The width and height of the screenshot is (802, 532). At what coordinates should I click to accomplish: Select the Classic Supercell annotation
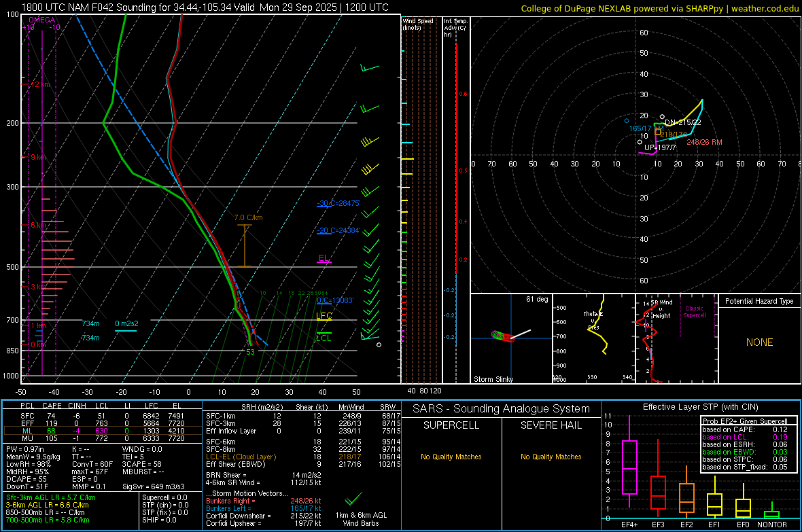694,312
